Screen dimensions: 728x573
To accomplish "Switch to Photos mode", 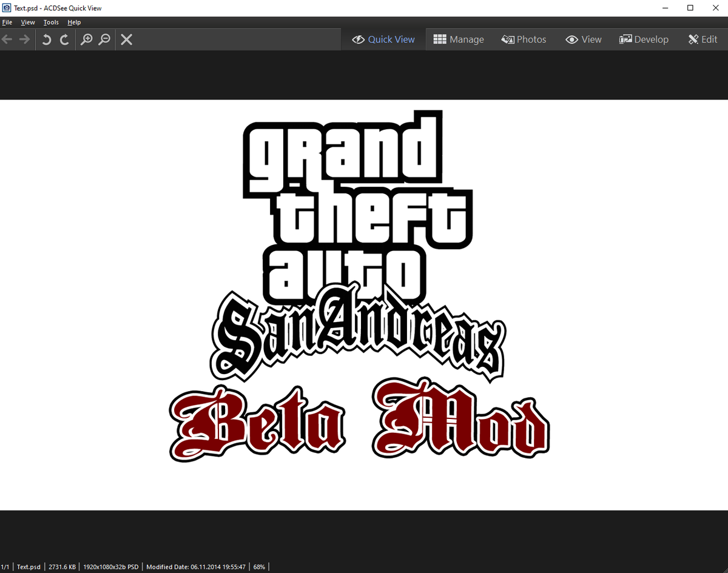I will (524, 39).
